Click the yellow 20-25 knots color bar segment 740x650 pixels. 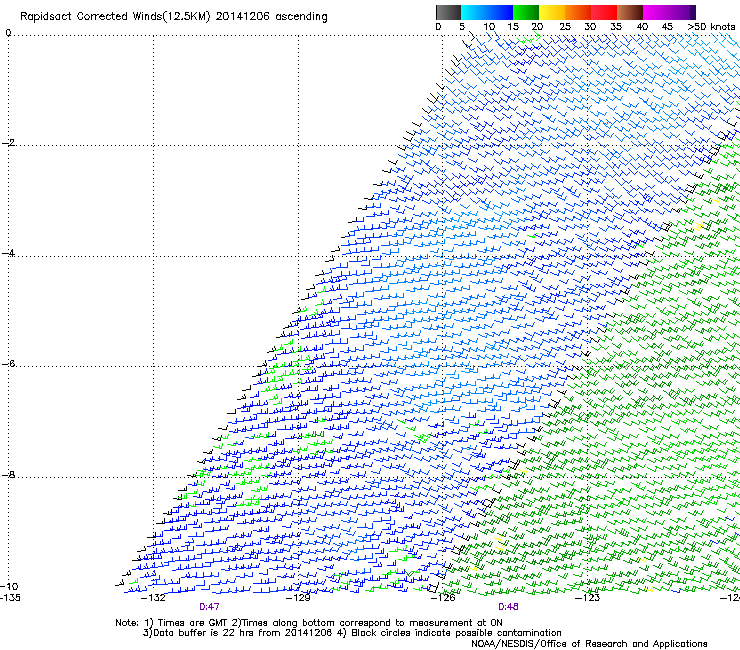pyautogui.click(x=552, y=12)
